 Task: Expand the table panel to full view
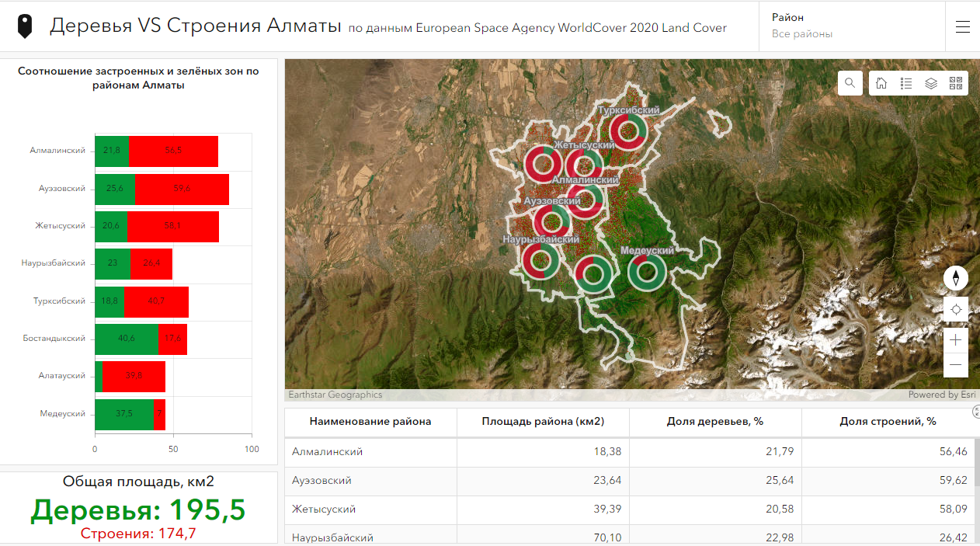[x=975, y=413]
